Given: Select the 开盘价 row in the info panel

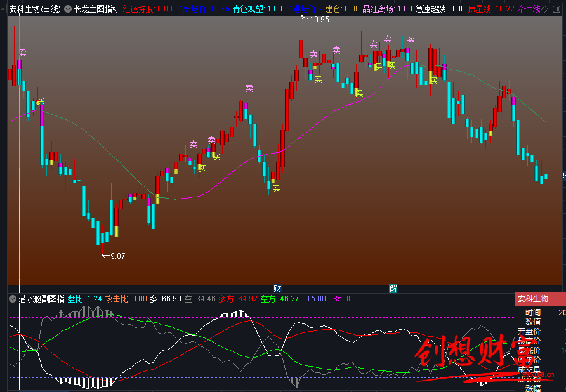Looking at the screenshot, I should [541, 331].
